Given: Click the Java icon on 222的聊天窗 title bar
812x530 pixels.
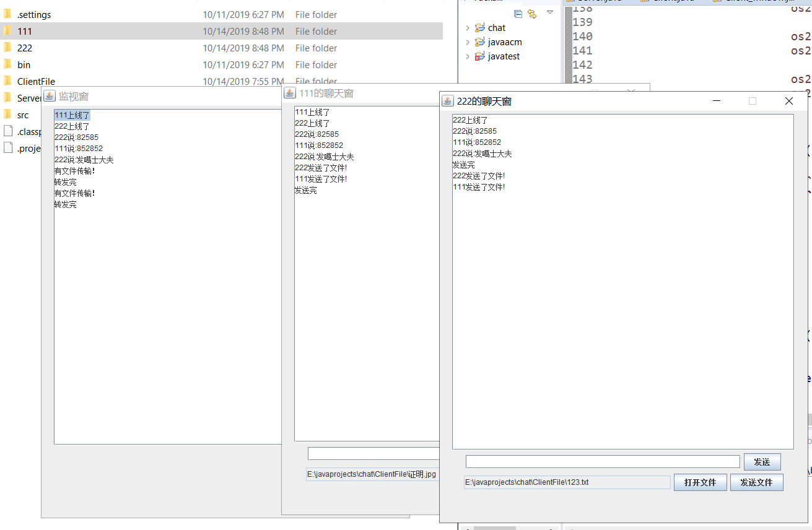Looking at the screenshot, I should pyautogui.click(x=447, y=101).
